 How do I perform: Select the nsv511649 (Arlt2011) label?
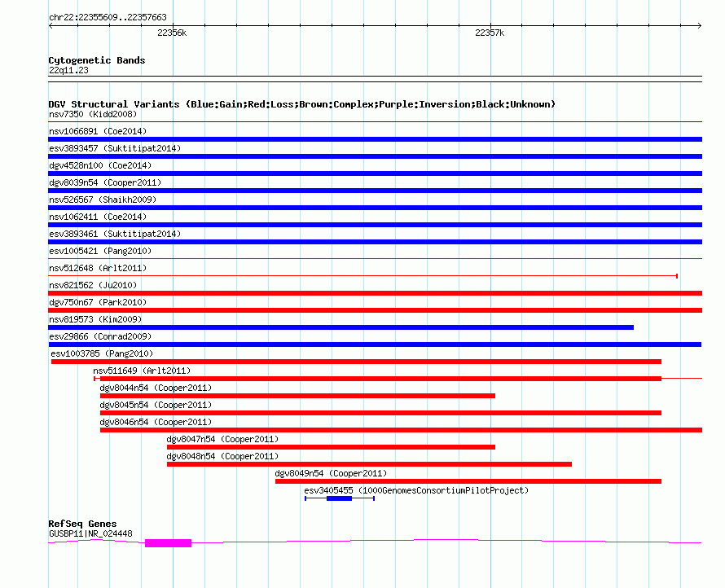coord(142,371)
